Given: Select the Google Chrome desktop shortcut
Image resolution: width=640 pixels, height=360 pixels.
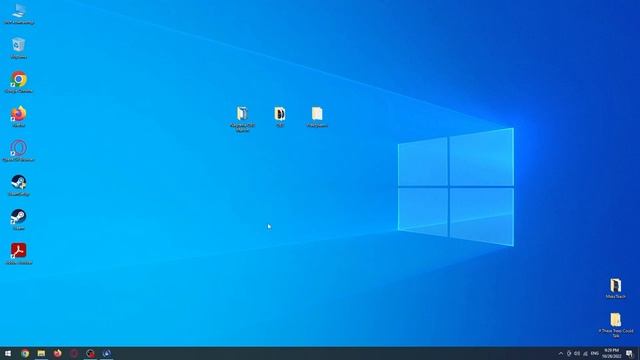Looking at the screenshot, I should click(18, 82).
